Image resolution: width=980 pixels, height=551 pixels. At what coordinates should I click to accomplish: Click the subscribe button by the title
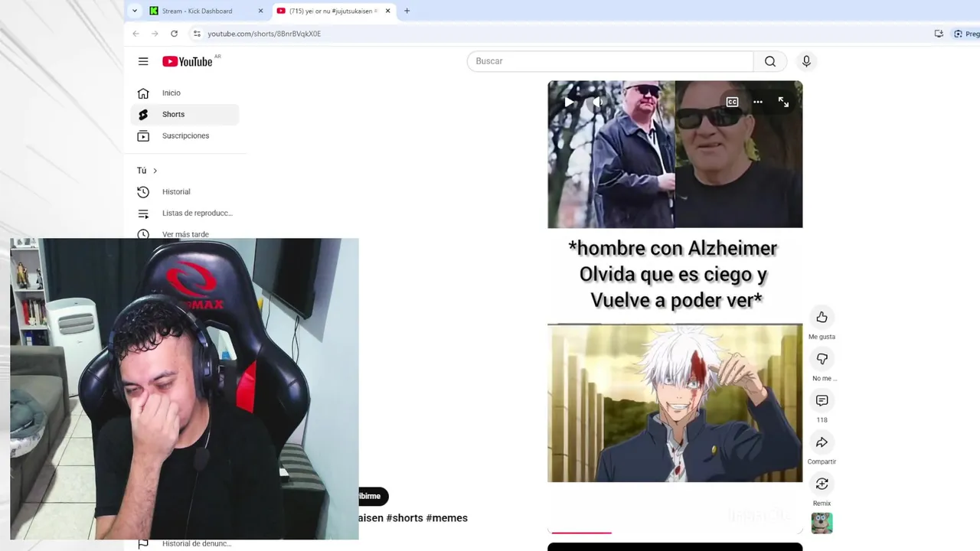point(374,496)
